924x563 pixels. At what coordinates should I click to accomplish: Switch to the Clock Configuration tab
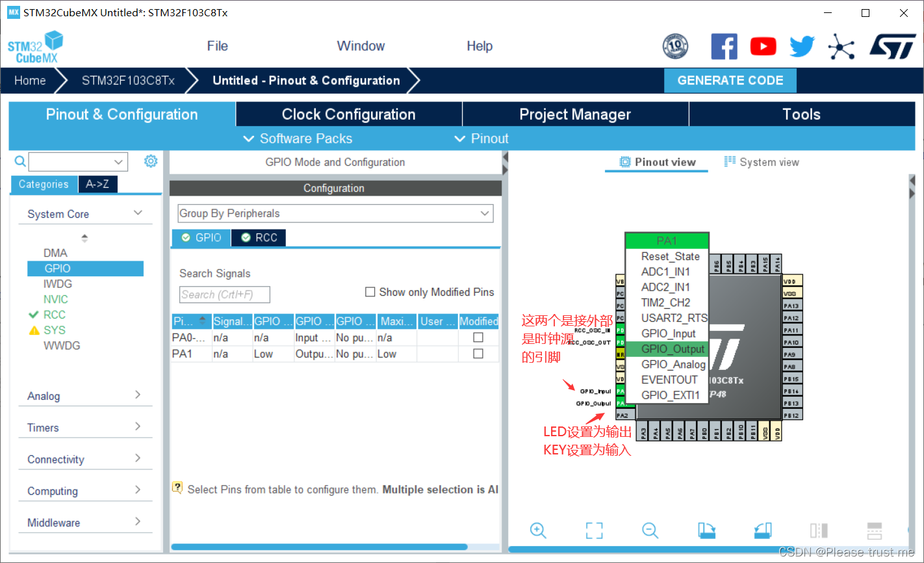[x=349, y=114]
